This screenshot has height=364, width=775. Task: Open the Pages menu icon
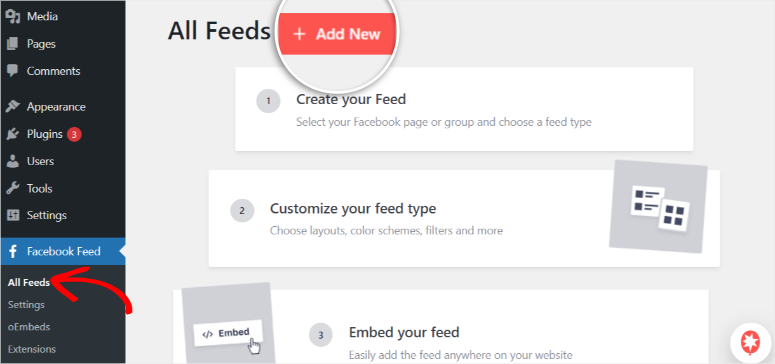(12, 44)
